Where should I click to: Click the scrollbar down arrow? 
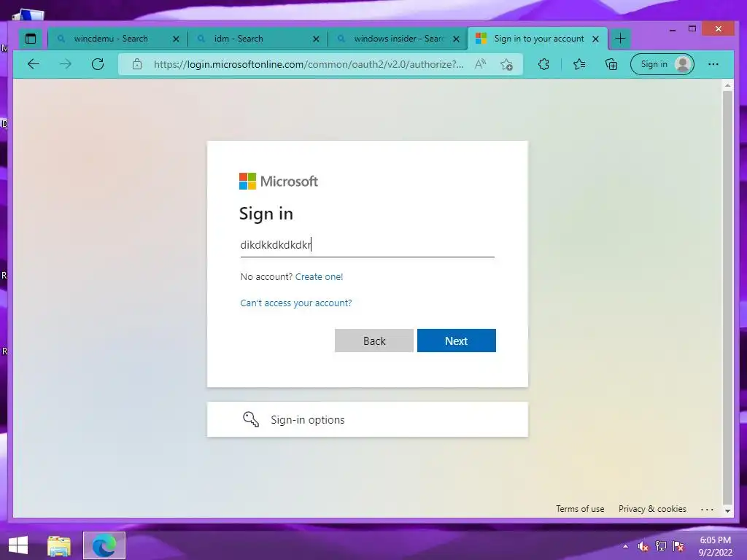(x=727, y=510)
